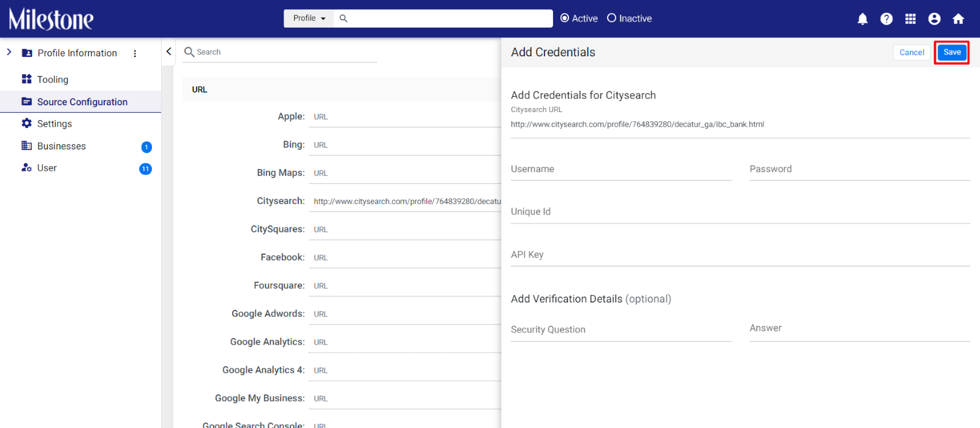Select the Active radio button
980x428 pixels.
pyautogui.click(x=565, y=18)
